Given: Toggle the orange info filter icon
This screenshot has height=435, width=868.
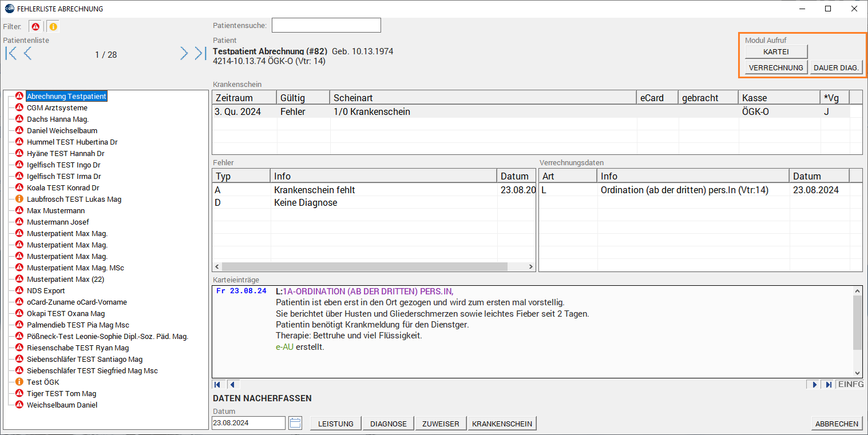Looking at the screenshot, I should click(53, 27).
